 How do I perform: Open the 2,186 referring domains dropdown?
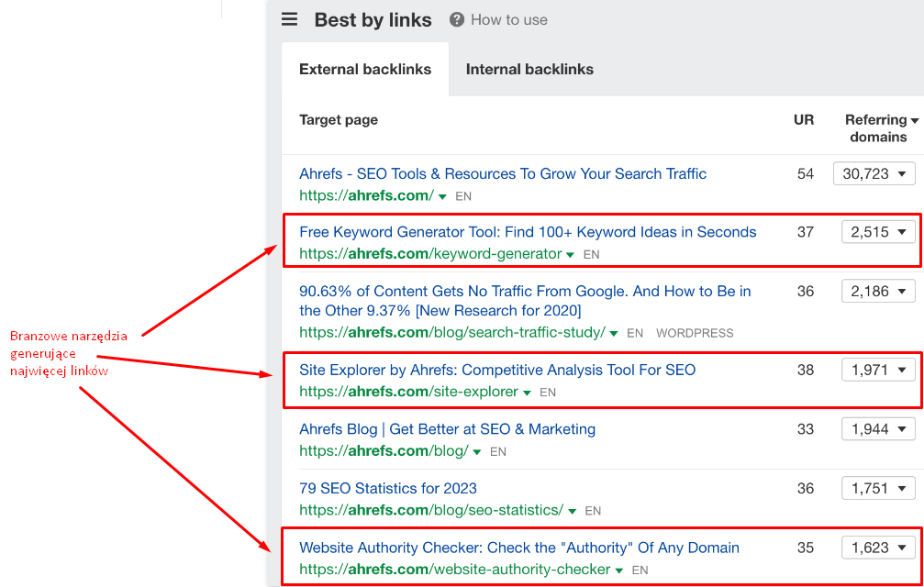(878, 291)
